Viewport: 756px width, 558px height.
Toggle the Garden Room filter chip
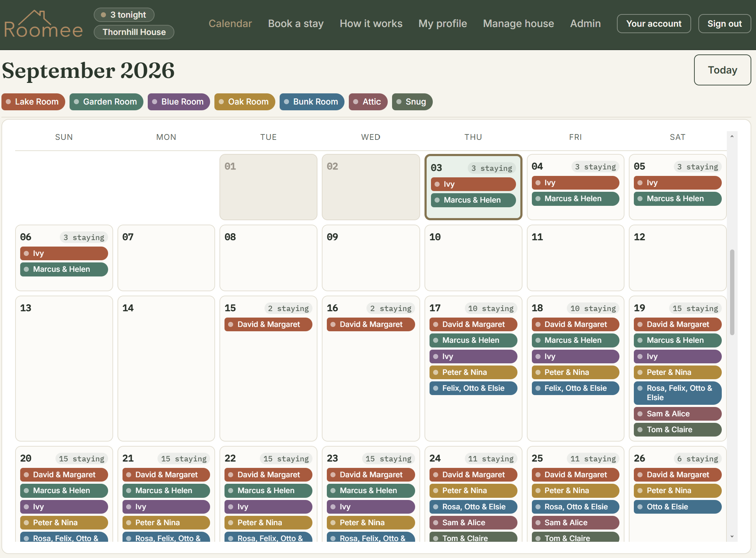(106, 102)
